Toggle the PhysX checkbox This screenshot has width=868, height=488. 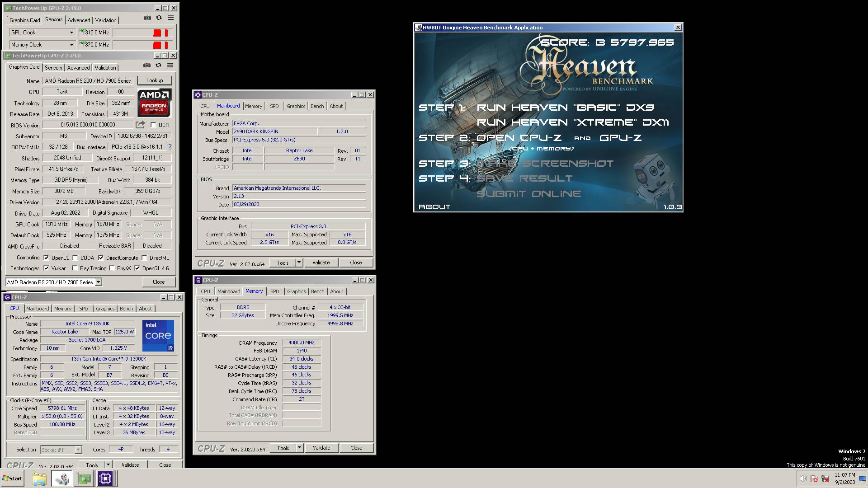click(x=112, y=268)
